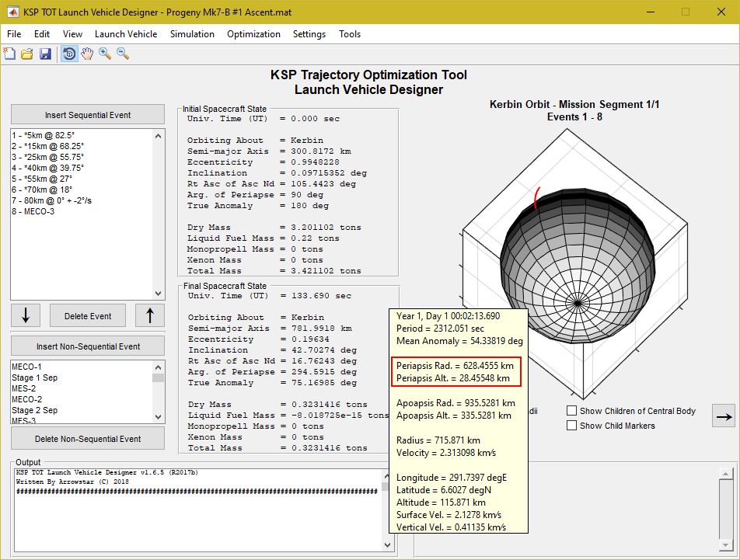Screen dimensions: 740x560
Task: Move selected event down with arrow button
Action: [26, 315]
